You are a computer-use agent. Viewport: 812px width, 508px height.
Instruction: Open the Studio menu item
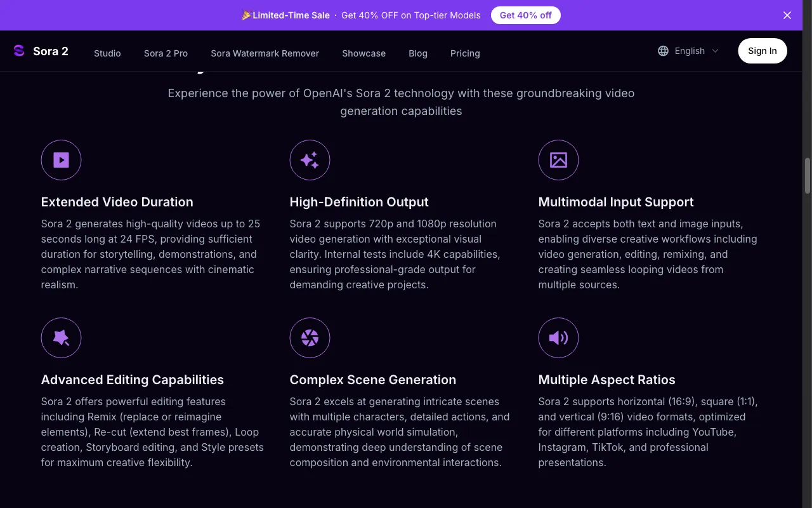pyautogui.click(x=107, y=53)
